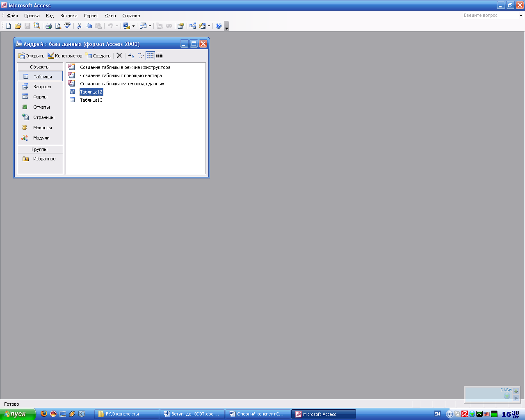The image size is (525, 420).
Task: Open the Файл menu
Action: (12, 16)
